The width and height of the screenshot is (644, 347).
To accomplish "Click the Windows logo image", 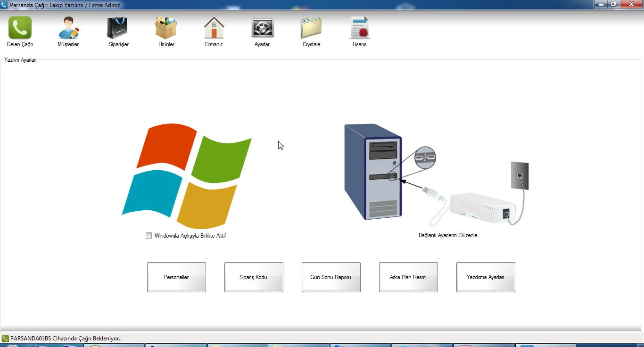I will click(x=187, y=176).
